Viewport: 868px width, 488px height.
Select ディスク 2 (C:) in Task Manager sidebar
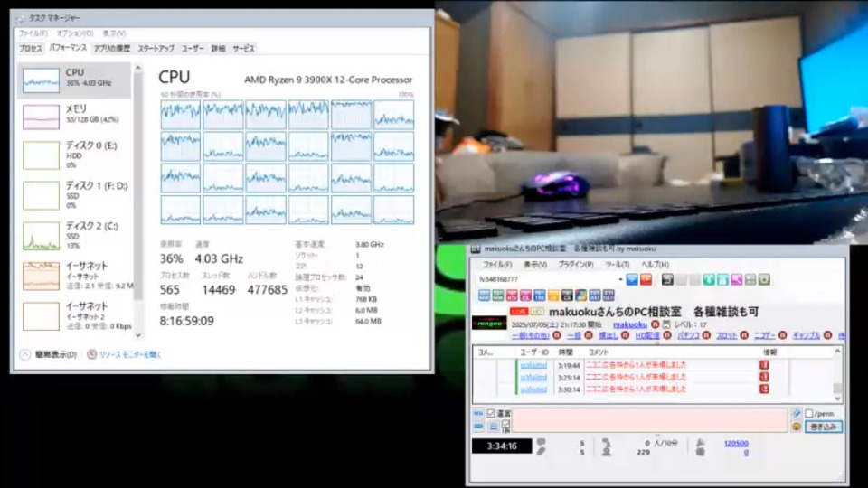[75, 235]
